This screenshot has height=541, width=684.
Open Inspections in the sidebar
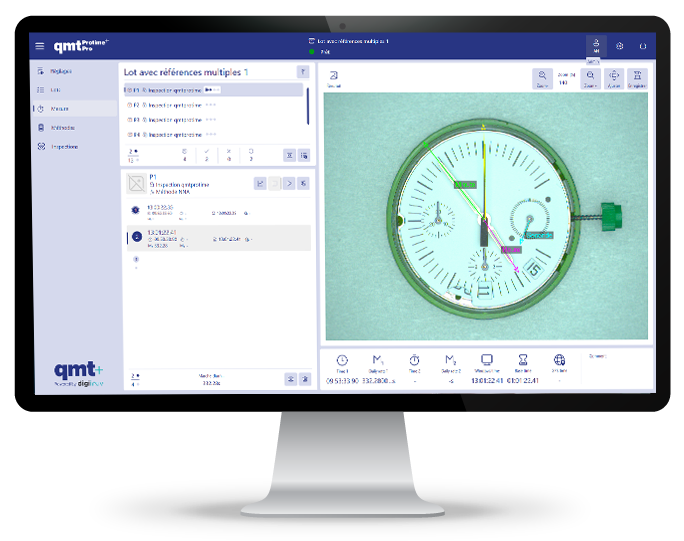(64, 147)
